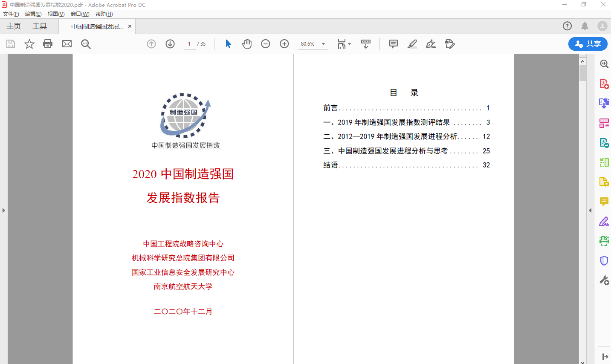611x364 pixels.
Task: Select the Highlight text pen tool
Action: click(x=412, y=44)
